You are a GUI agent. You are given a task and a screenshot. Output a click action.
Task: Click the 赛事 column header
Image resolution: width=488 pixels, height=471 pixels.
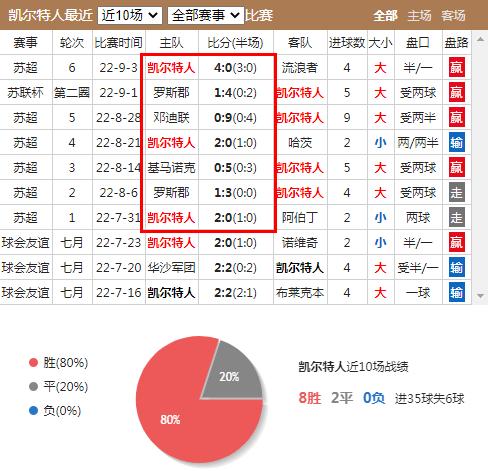pos(25,43)
